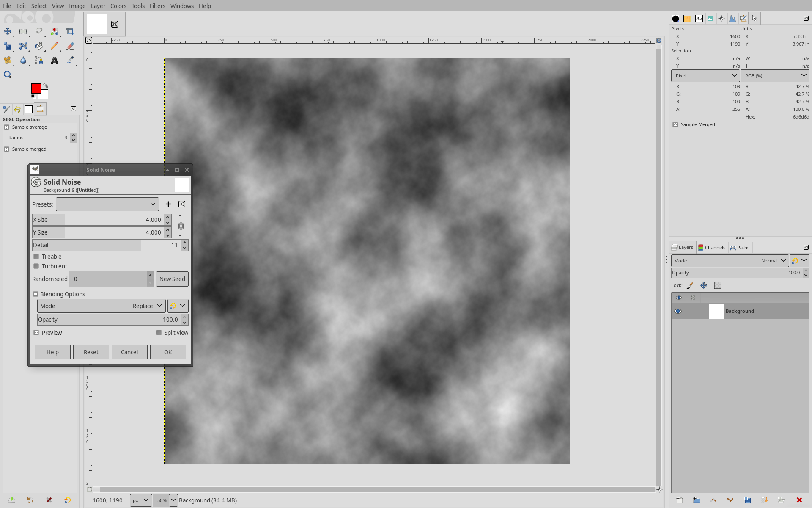Select the Pencil tool
The width and height of the screenshot is (812, 508).
55,46
